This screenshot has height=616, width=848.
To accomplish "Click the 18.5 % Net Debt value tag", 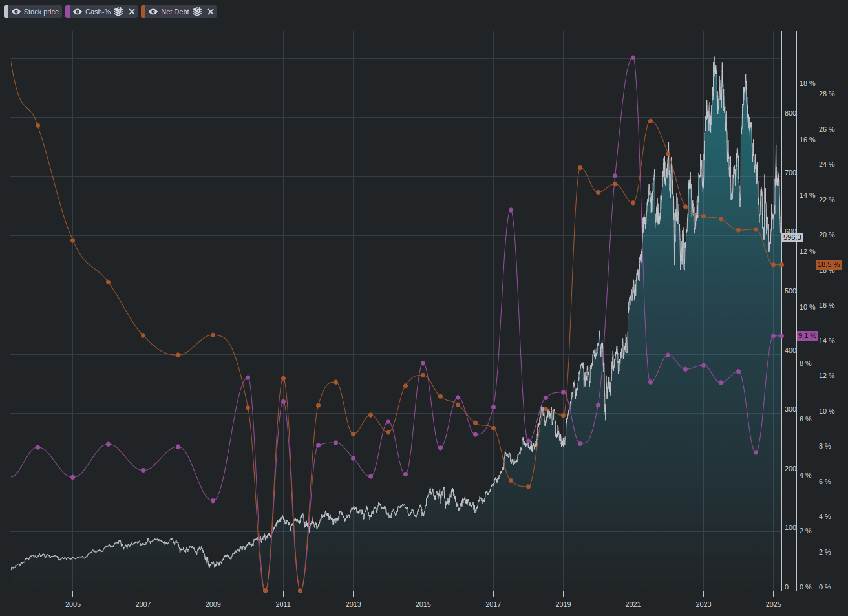I will [829, 264].
